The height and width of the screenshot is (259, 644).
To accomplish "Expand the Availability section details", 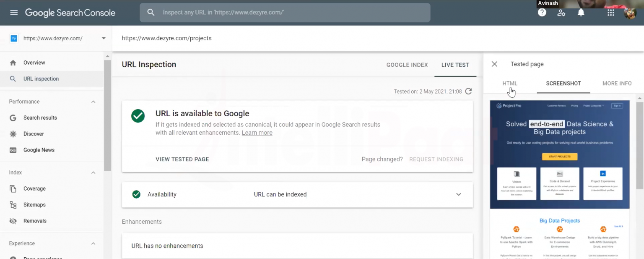I will coord(458,194).
